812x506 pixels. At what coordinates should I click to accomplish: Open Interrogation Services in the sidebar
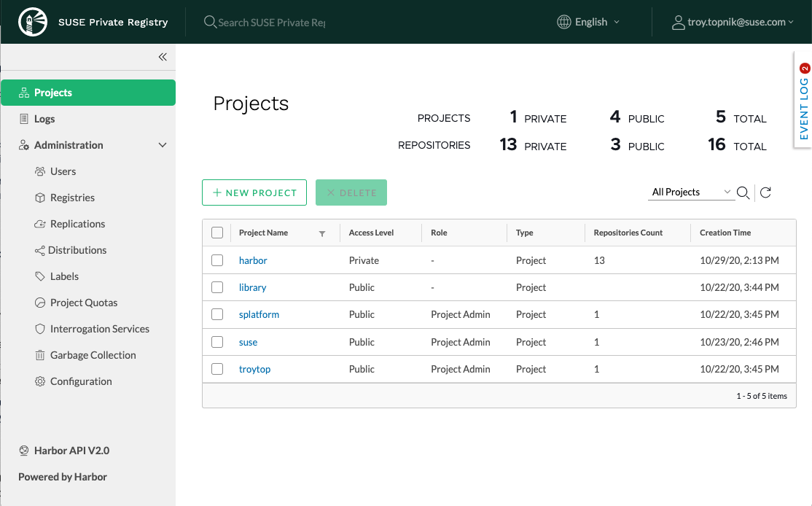point(99,329)
